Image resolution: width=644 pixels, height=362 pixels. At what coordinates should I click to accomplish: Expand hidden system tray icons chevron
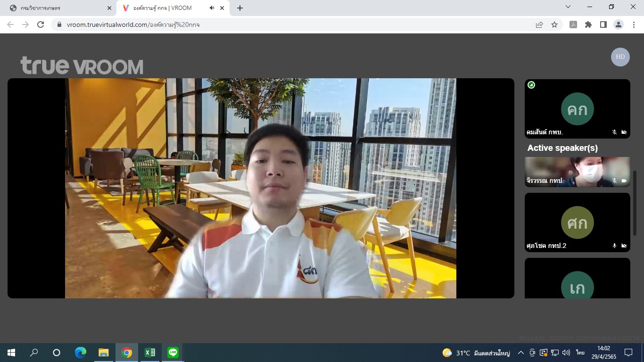[521, 353]
